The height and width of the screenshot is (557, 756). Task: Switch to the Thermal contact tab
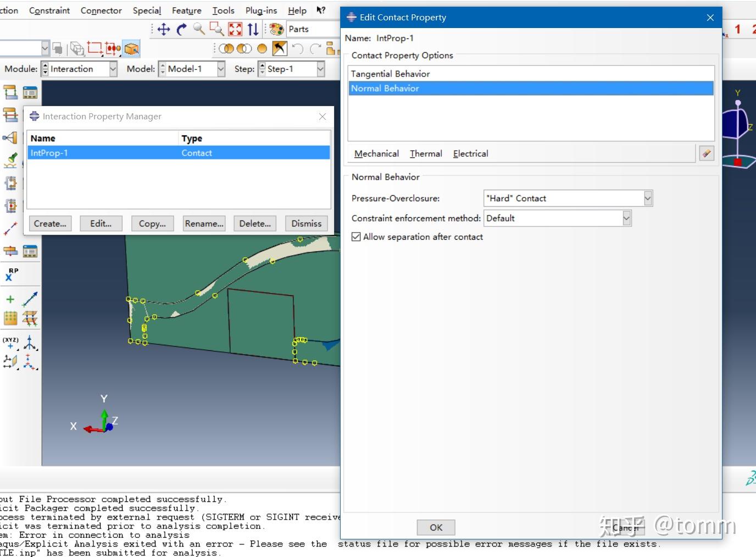pyautogui.click(x=425, y=153)
